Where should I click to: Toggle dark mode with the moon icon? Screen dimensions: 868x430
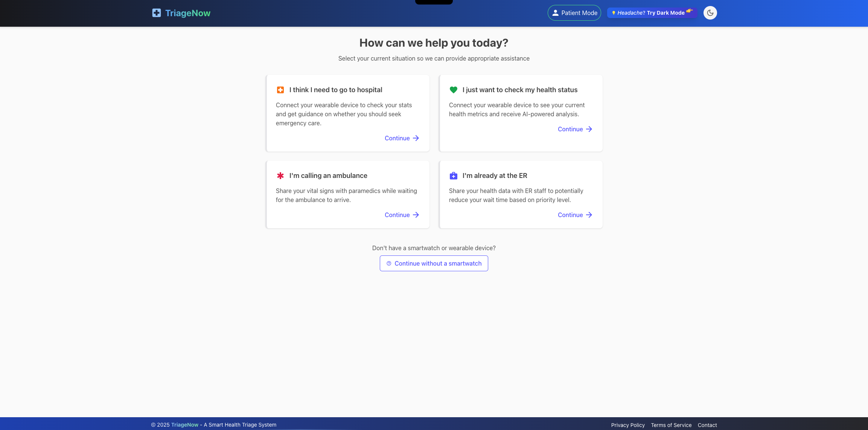(710, 13)
